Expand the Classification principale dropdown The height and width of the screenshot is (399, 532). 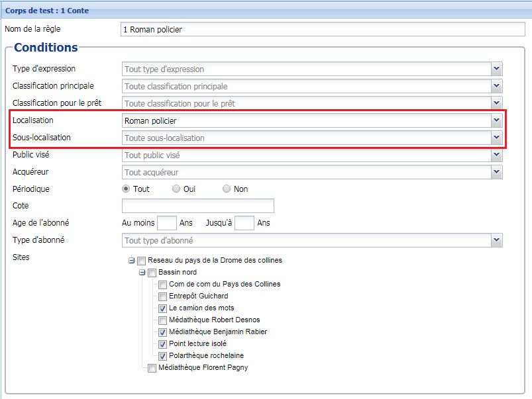(x=496, y=86)
